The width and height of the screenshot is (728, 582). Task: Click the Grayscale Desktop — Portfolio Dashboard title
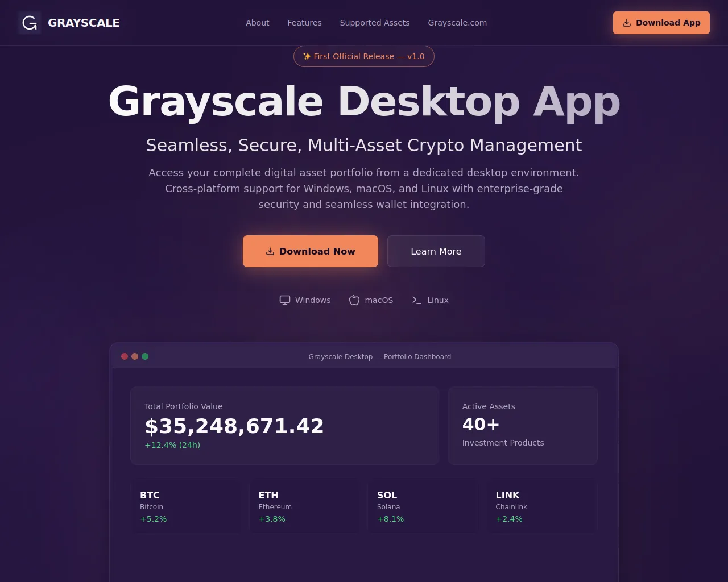[x=380, y=357]
